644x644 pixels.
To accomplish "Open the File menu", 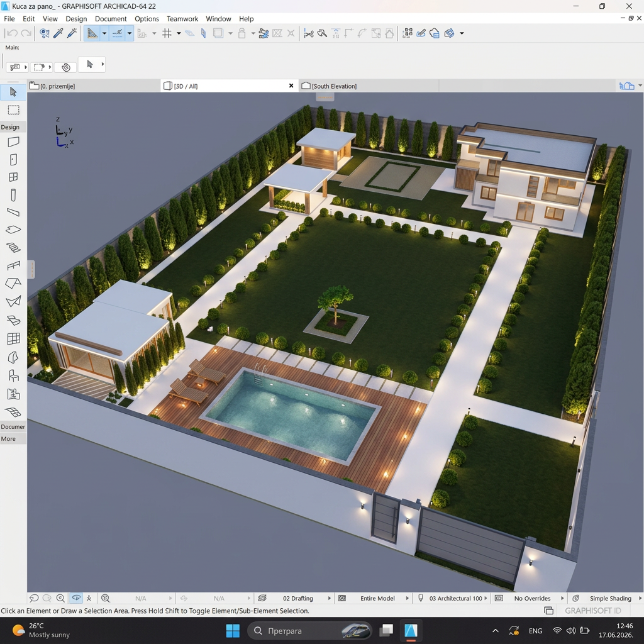I will click(9, 19).
